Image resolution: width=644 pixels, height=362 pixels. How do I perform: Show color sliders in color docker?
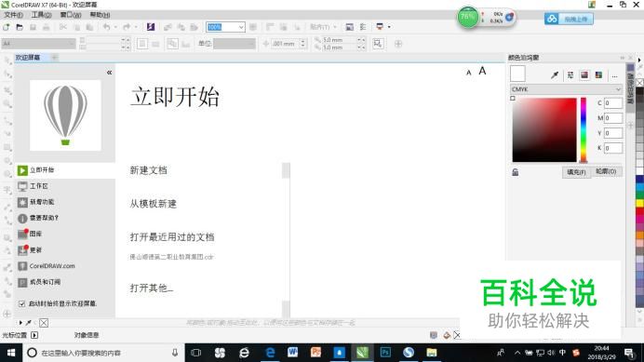(570, 74)
